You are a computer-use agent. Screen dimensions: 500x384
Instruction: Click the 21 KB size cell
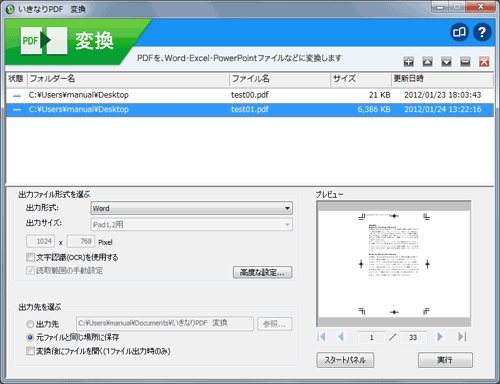(x=380, y=95)
